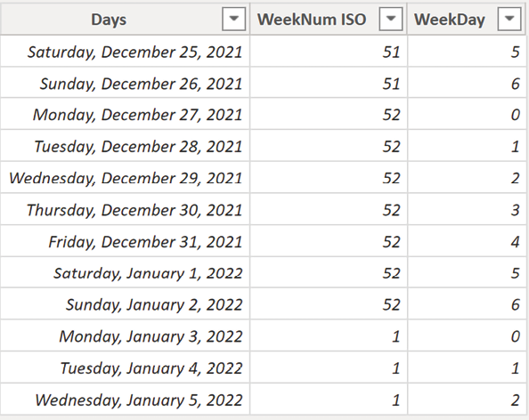Open the WeekDay column filter dropdown
Image resolution: width=529 pixels, height=420 pixels.
point(509,19)
